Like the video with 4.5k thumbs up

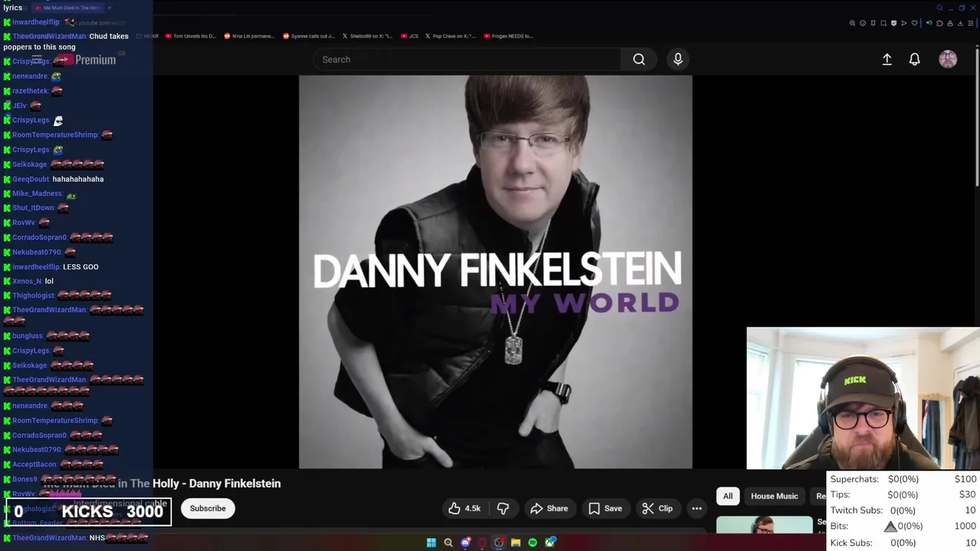(465, 508)
